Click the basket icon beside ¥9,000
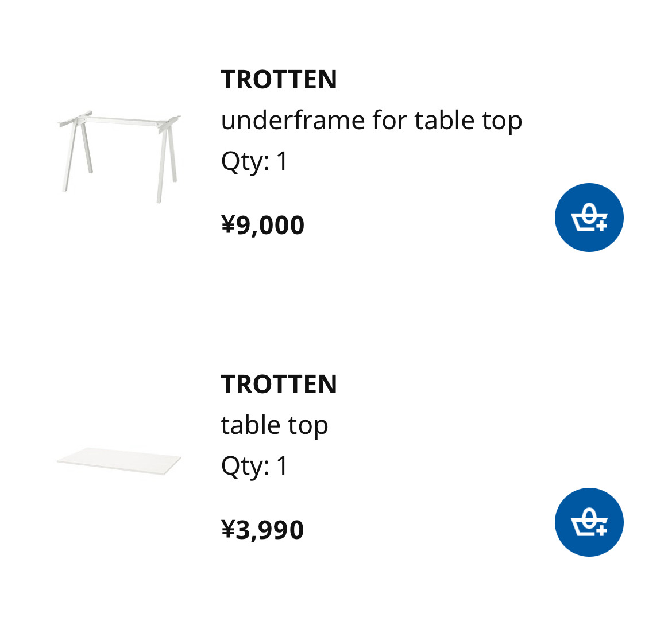672x621 pixels. tap(589, 218)
